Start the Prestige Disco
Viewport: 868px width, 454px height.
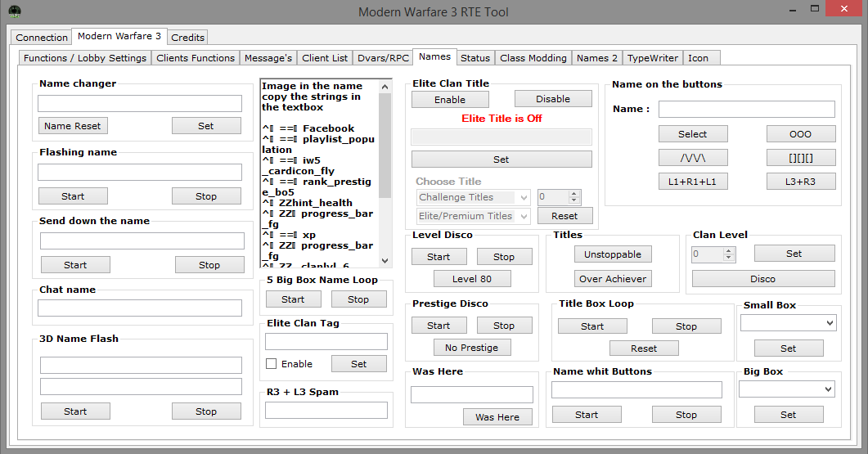point(438,326)
